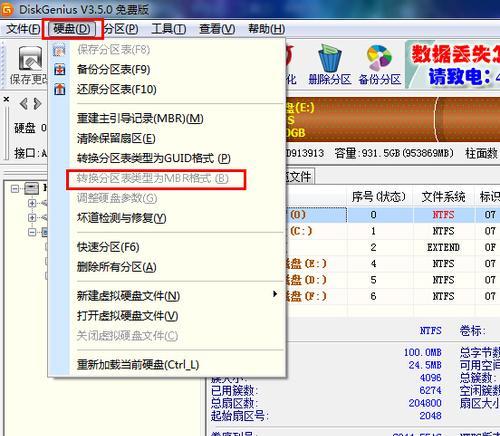The width and height of the screenshot is (500, 436).
Task: Open 新建虚拟硬盘文件(N) submenu
Action: coord(128,296)
